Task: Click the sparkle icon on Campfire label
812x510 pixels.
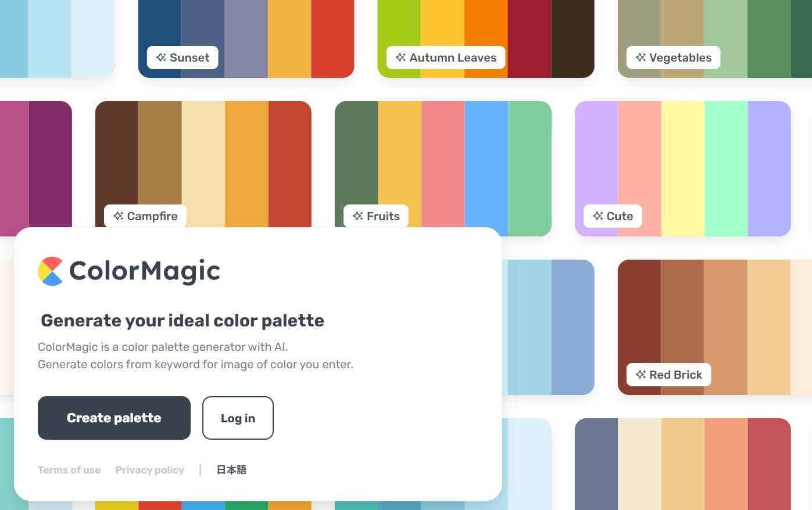Action: coord(118,216)
